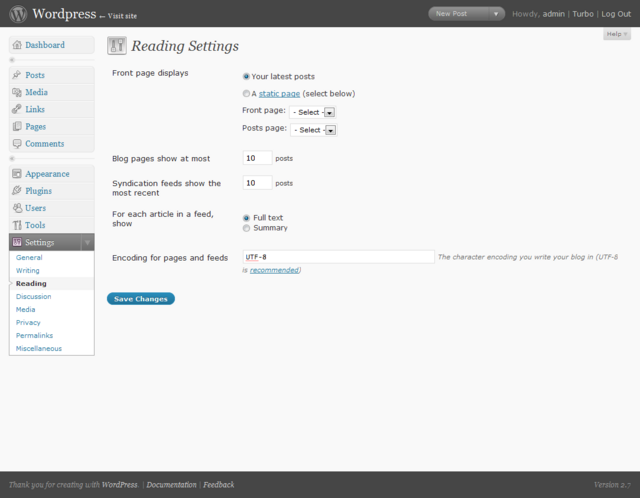This screenshot has width=640, height=498.
Task: Click the Tools icon in sidebar
Action: click(17, 225)
